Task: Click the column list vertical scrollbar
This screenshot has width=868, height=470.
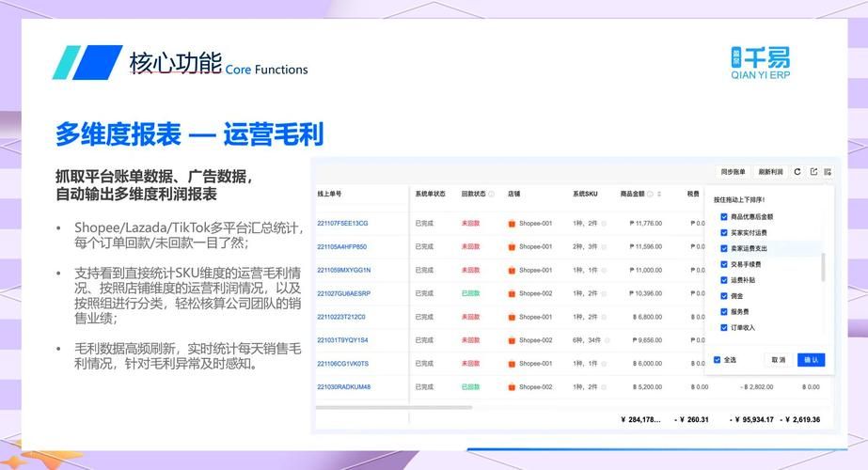Action: (824, 268)
